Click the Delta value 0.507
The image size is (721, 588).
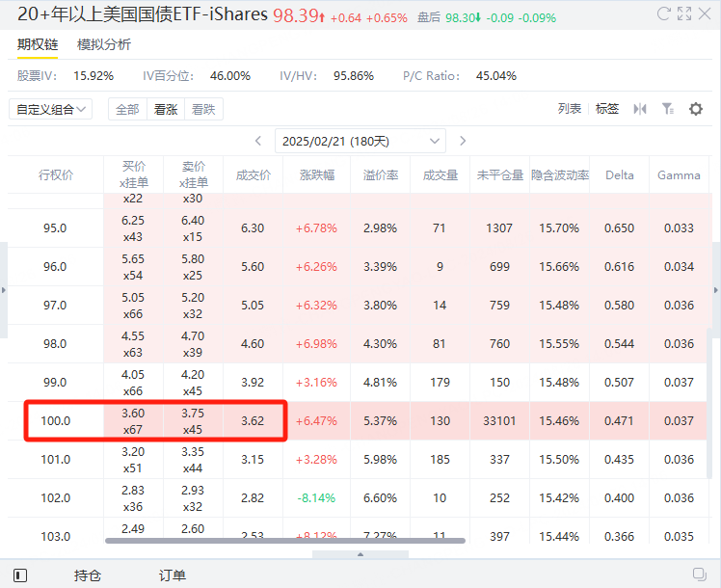619,383
